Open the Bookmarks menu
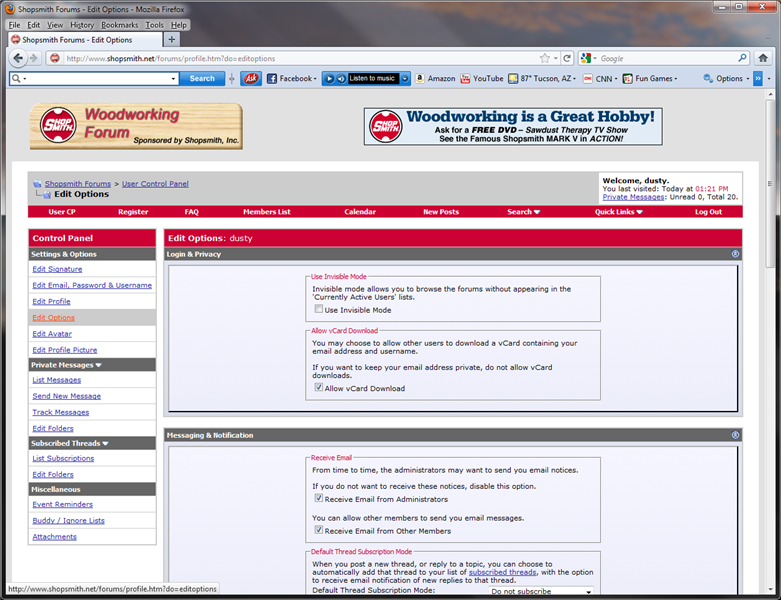 120,25
